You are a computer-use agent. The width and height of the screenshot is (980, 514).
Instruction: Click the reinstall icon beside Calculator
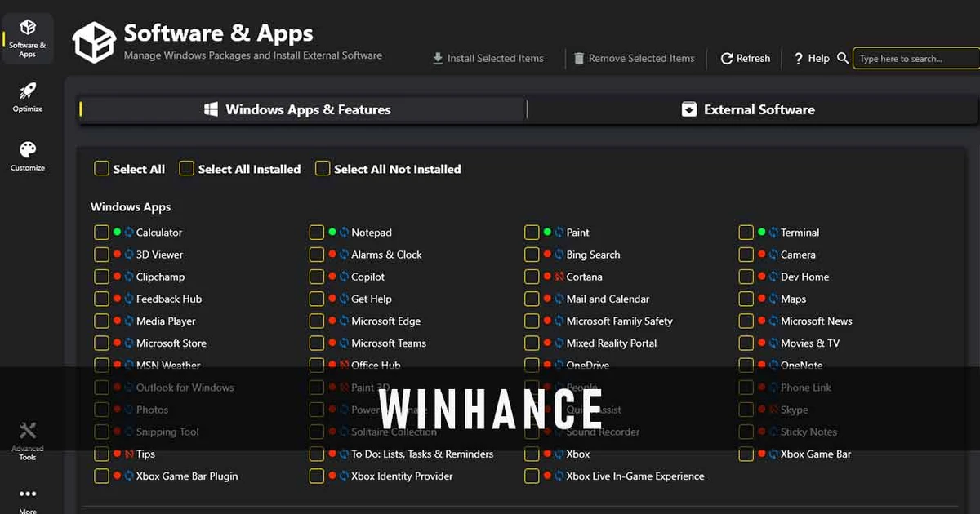(x=129, y=233)
